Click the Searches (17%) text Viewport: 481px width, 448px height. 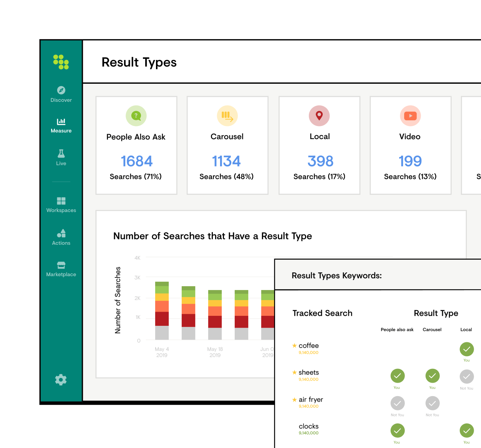pyautogui.click(x=319, y=177)
